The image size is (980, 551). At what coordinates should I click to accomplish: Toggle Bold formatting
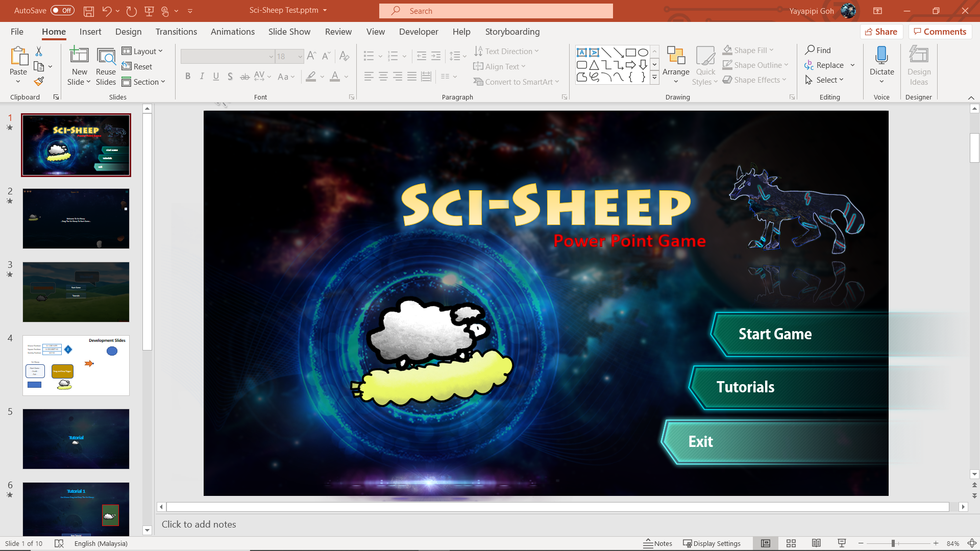[188, 77]
